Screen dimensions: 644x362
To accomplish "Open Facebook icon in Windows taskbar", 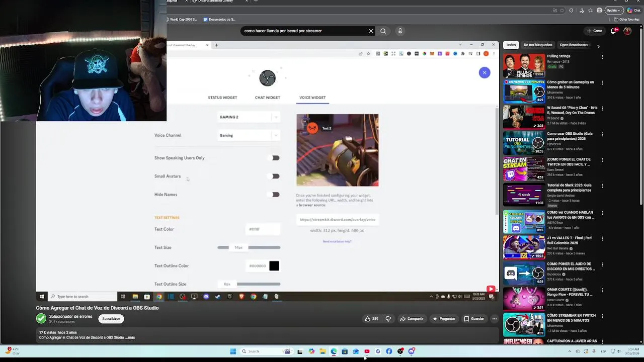I will click(389, 351).
